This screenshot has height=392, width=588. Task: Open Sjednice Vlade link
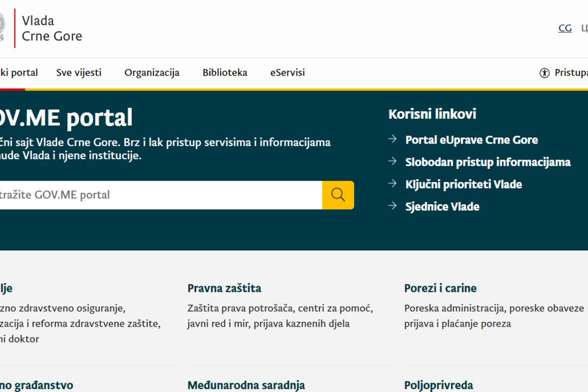(442, 206)
